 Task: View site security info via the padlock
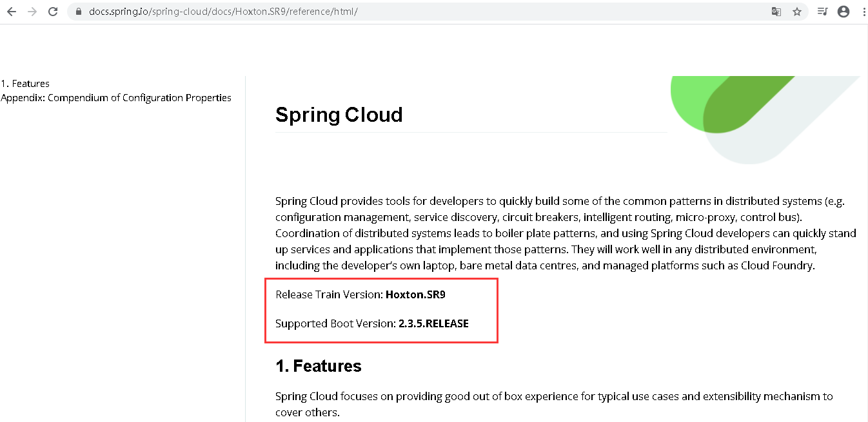[x=77, y=11]
